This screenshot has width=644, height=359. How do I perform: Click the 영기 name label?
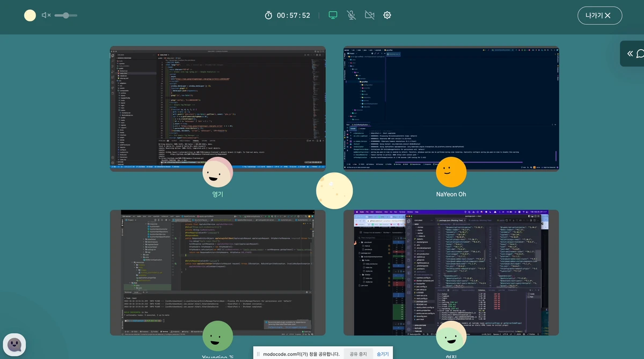click(217, 194)
